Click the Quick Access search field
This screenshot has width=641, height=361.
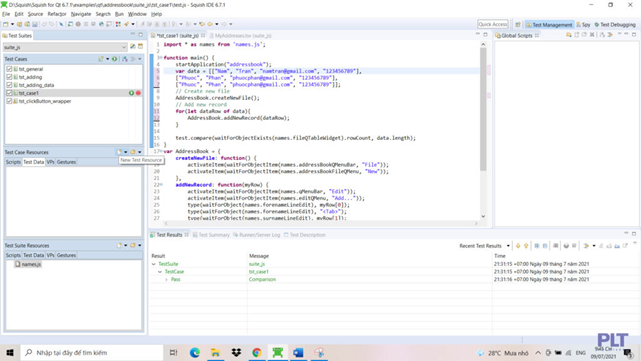[493, 24]
